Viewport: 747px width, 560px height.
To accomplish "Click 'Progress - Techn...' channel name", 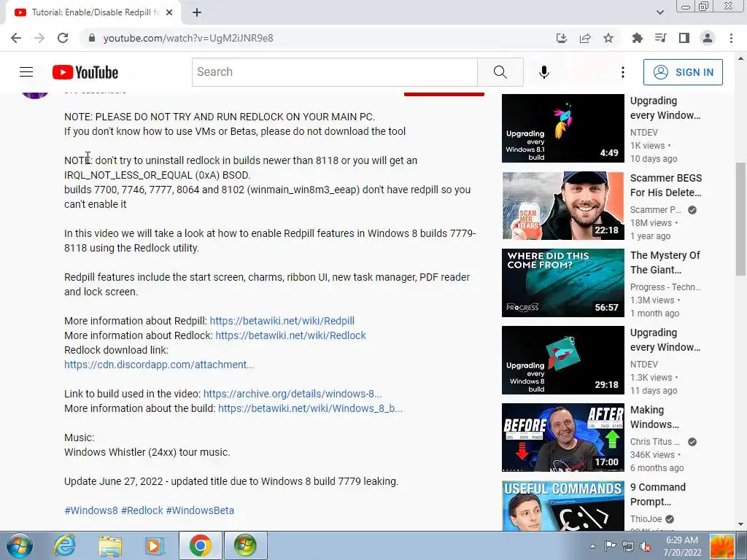I will (x=665, y=287).
